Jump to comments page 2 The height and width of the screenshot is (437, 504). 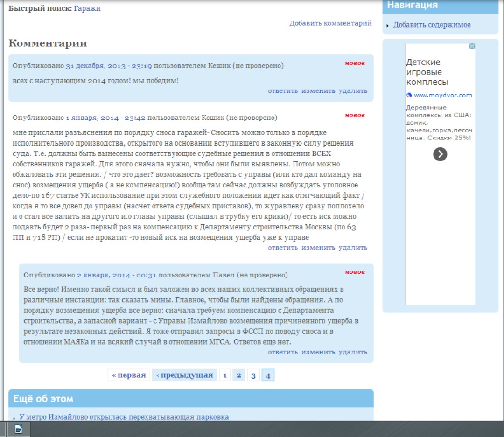(x=238, y=375)
